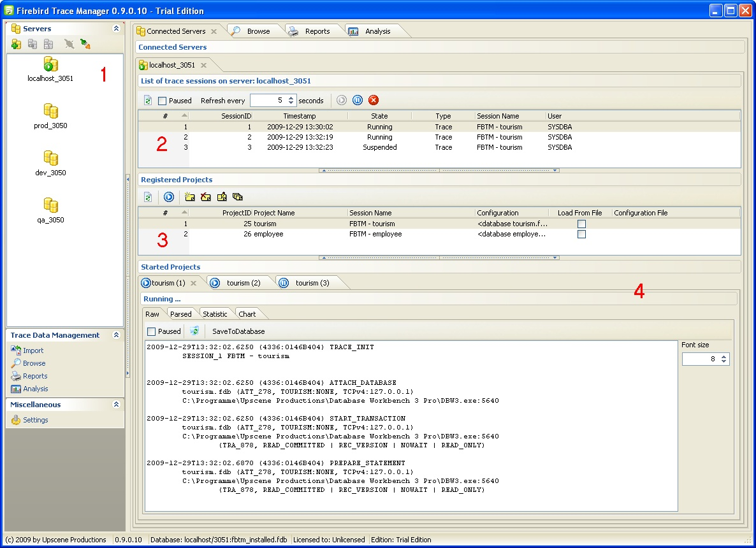Switch to the Reports tab
Screen dimensions: 756x548
coord(317,31)
